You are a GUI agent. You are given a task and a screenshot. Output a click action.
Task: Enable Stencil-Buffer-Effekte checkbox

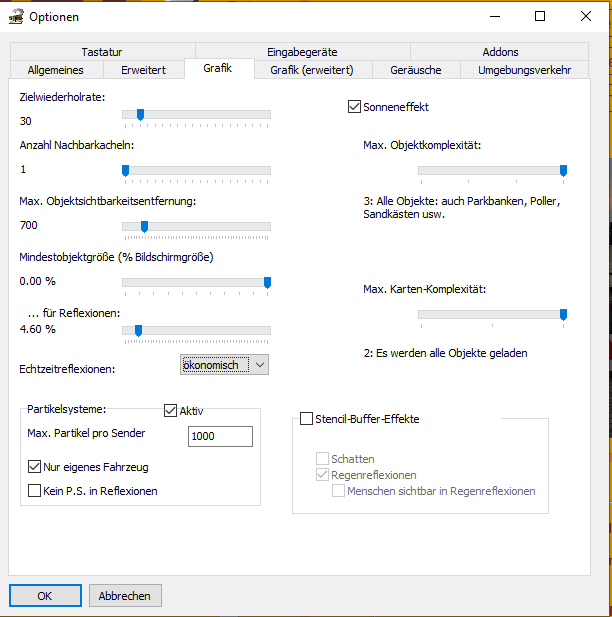point(307,419)
